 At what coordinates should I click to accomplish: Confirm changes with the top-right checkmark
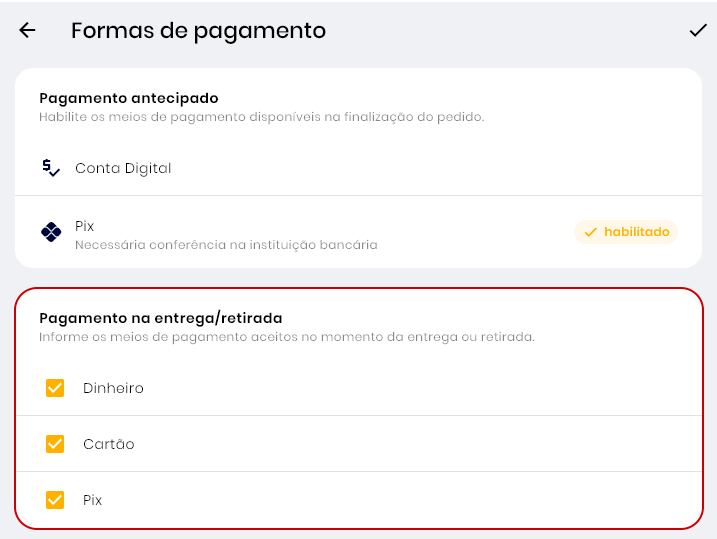[x=698, y=31]
